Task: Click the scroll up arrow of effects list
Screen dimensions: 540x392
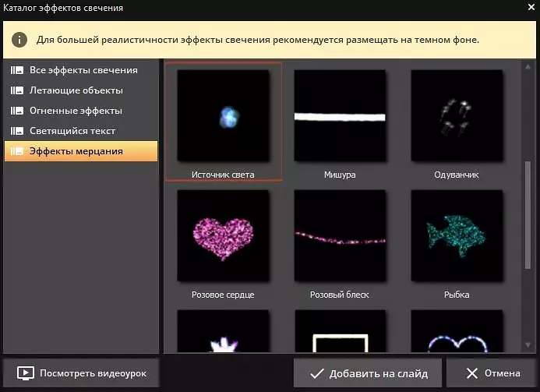Action: (528, 67)
